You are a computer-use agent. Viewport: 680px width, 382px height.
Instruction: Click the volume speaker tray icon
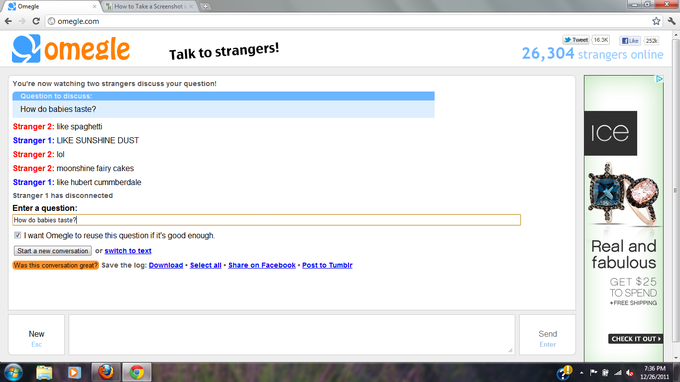coord(630,373)
